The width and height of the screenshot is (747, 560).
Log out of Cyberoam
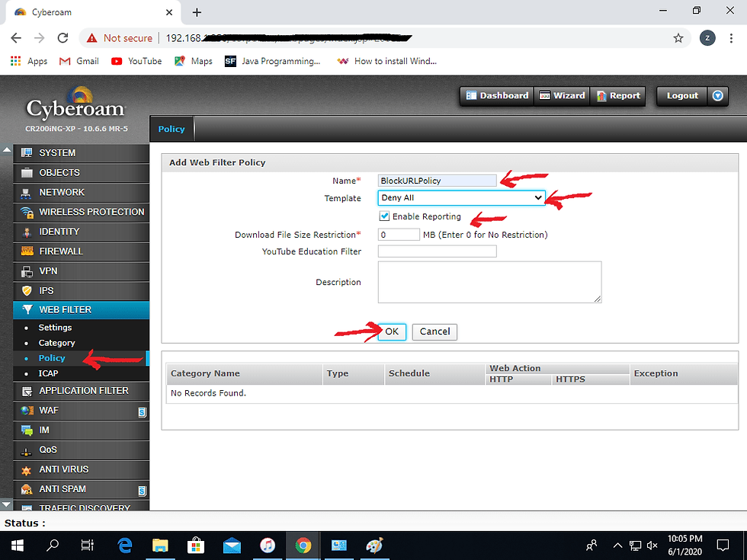[x=682, y=96]
